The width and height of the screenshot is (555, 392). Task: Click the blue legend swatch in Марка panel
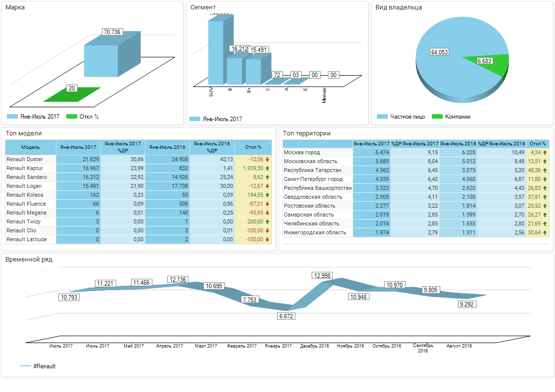pos(12,116)
